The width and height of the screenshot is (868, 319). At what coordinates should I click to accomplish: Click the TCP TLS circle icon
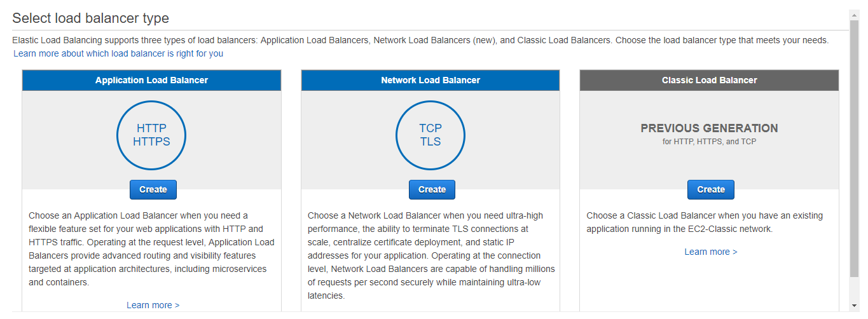tap(431, 135)
